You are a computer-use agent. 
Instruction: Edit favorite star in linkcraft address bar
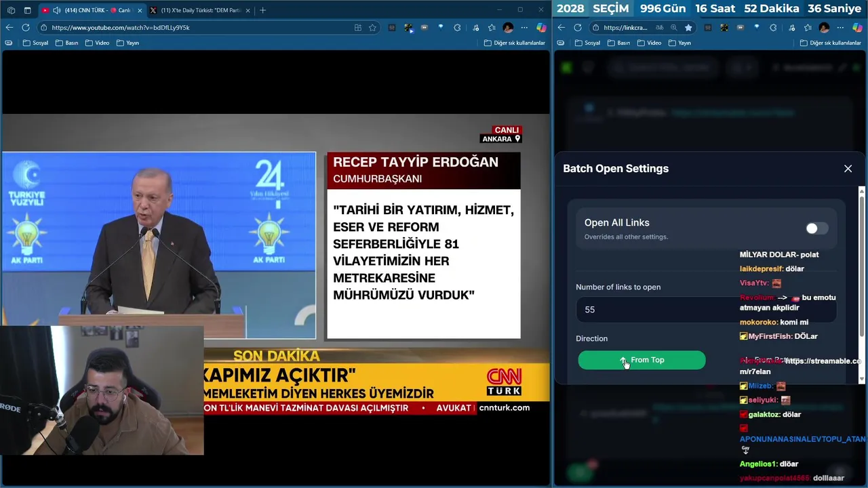pos(688,28)
